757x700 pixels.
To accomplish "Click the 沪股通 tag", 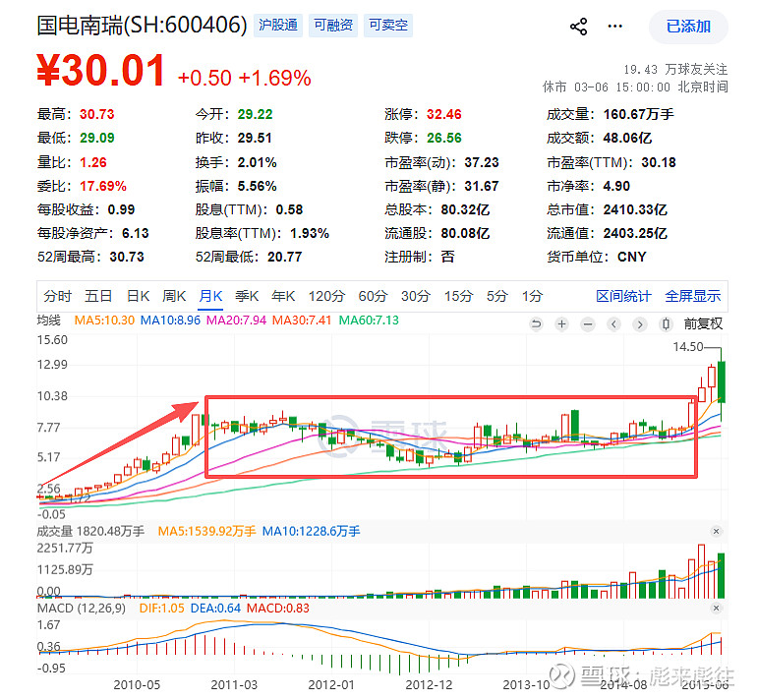I will point(278,26).
